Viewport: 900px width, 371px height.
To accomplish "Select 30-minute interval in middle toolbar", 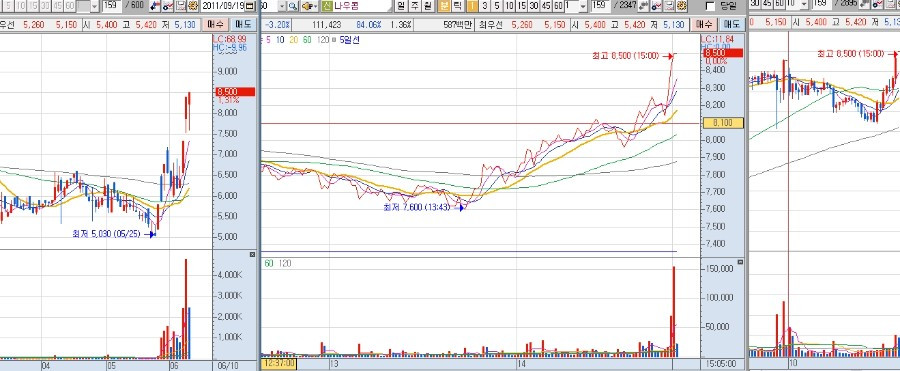I will tap(534, 6).
